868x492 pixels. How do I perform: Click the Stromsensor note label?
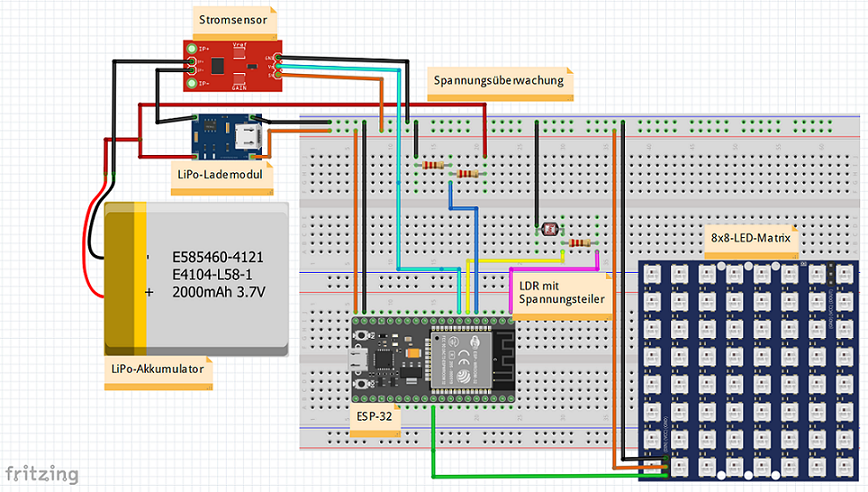click(233, 20)
